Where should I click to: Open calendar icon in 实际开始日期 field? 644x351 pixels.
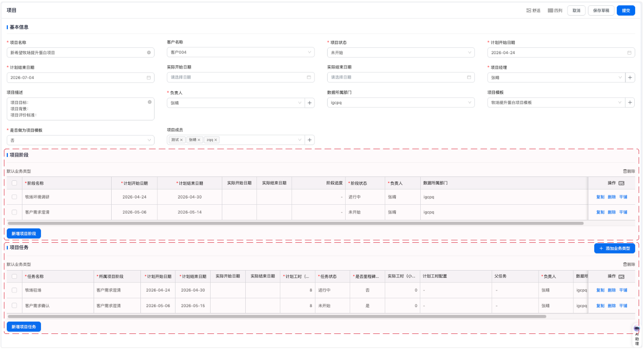[x=309, y=77]
